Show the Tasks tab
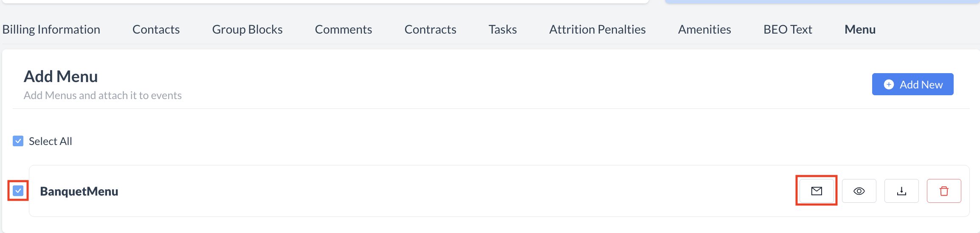 click(x=503, y=29)
